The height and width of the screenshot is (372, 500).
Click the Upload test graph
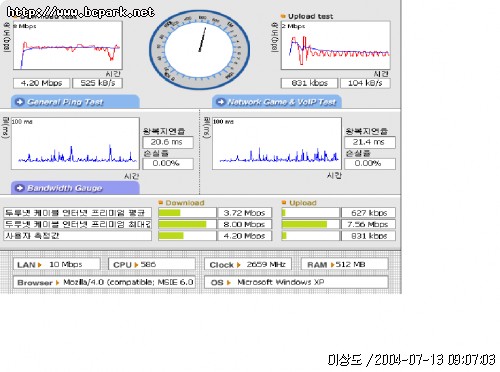[336, 45]
